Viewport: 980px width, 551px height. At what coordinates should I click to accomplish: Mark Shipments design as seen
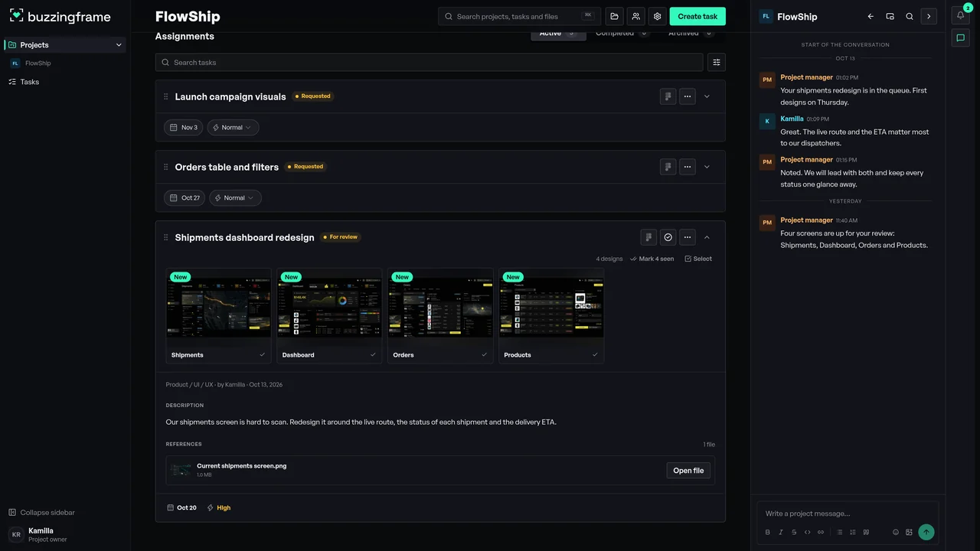pos(263,354)
